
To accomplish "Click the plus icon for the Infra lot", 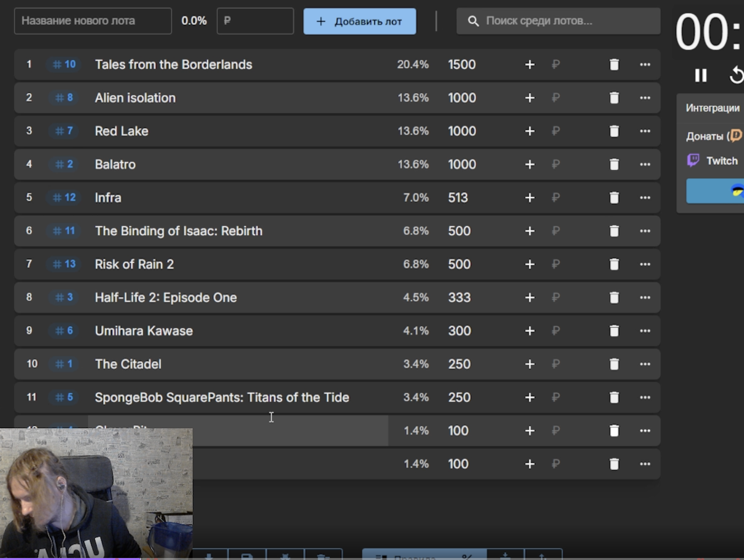I will coord(529,198).
